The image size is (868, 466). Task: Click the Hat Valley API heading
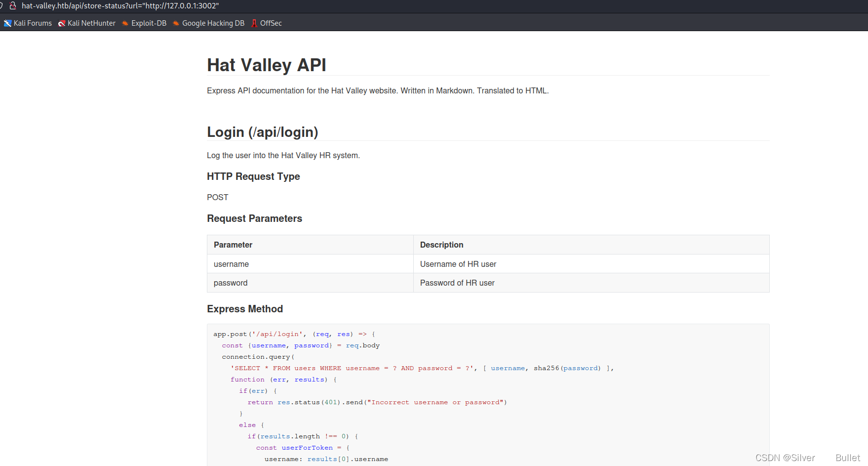coord(267,65)
